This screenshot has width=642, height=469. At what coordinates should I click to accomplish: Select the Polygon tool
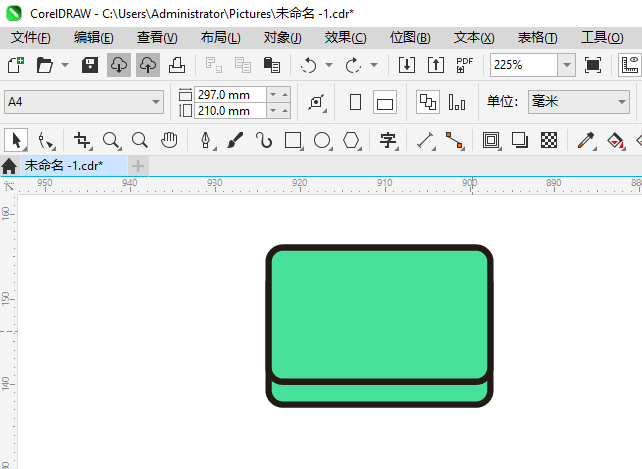[x=351, y=140]
